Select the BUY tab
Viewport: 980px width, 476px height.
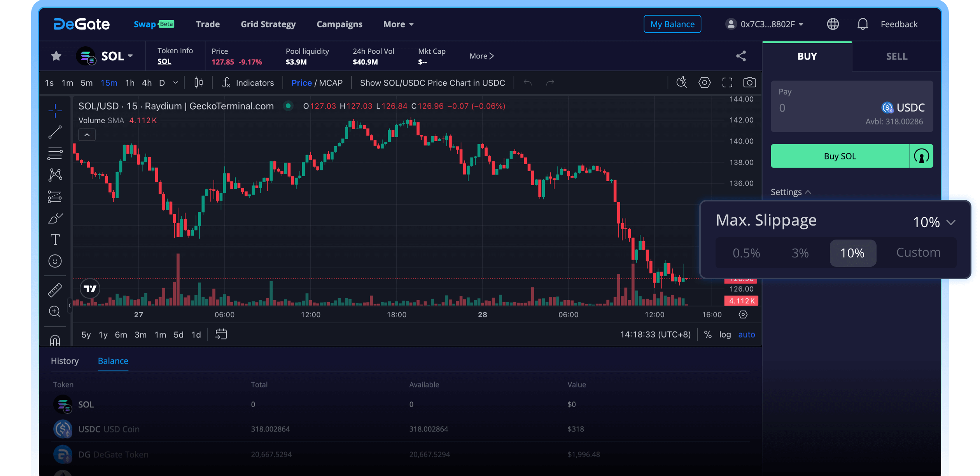click(x=807, y=56)
